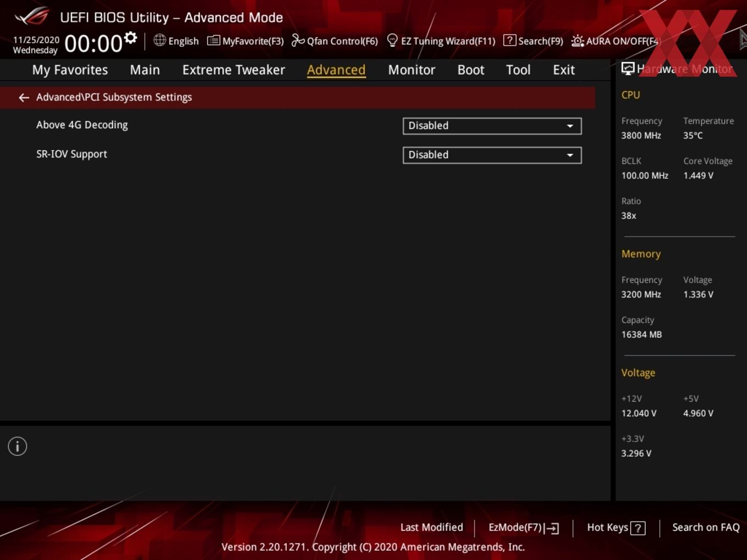Open the Boot tab
This screenshot has height=560, width=747.
[x=471, y=70]
